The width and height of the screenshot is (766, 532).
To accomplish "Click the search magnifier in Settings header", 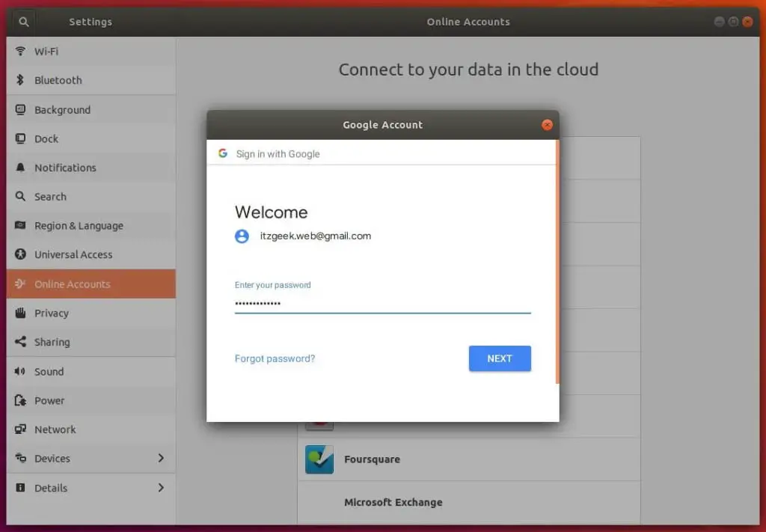I will click(x=23, y=22).
